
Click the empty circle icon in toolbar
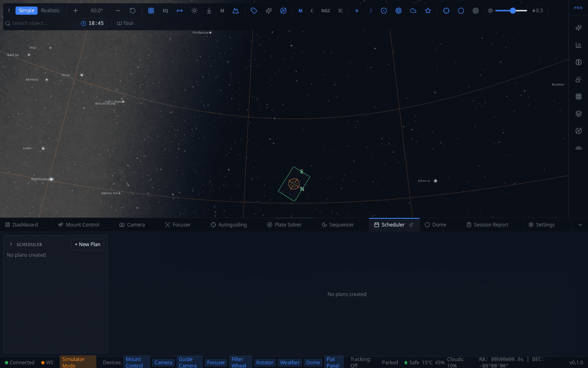461,11
